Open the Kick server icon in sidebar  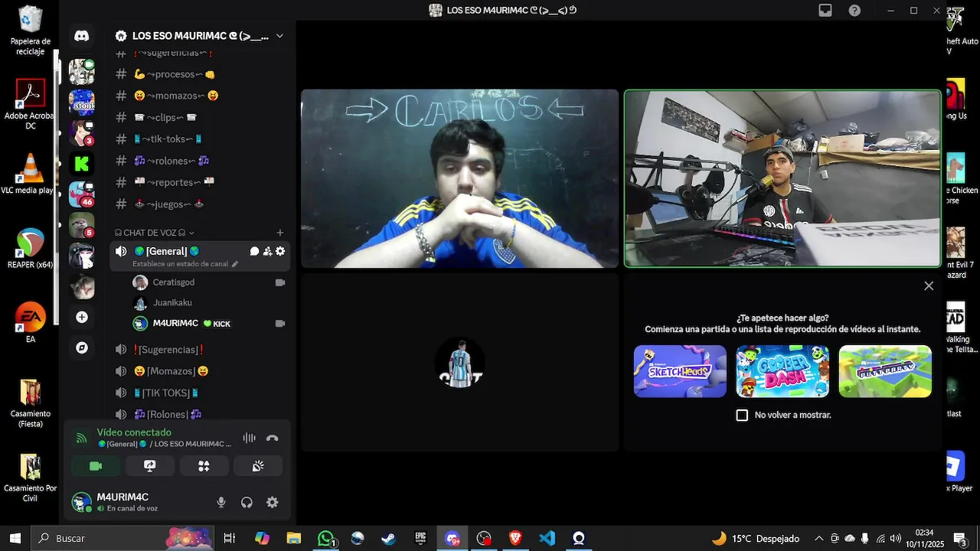82,163
